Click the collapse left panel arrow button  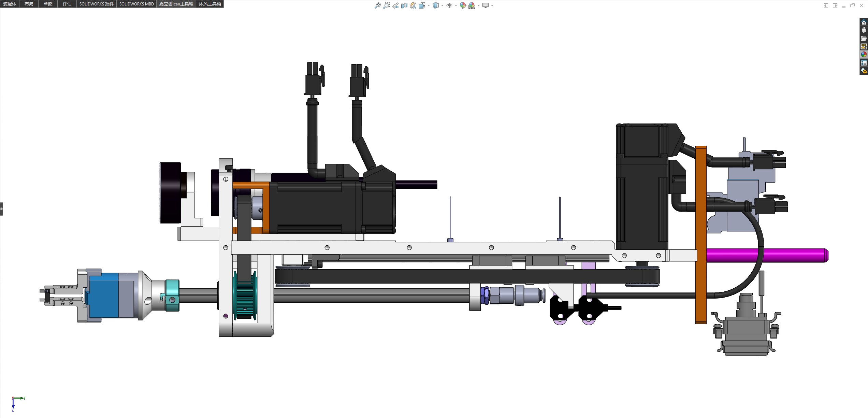click(1, 209)
